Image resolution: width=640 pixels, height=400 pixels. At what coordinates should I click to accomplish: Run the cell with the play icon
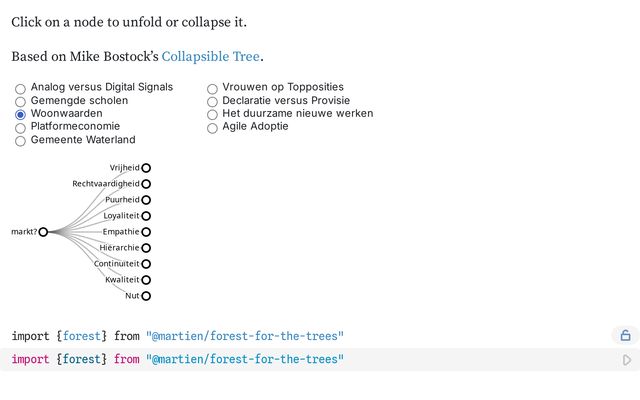point(627,360)
